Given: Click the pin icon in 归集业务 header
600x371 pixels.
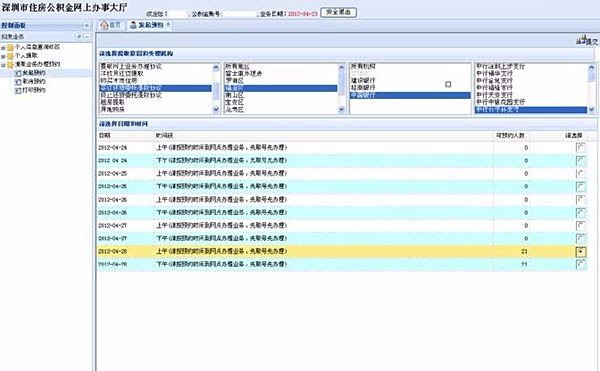Looking at the screenshot, I should [79, 37].
